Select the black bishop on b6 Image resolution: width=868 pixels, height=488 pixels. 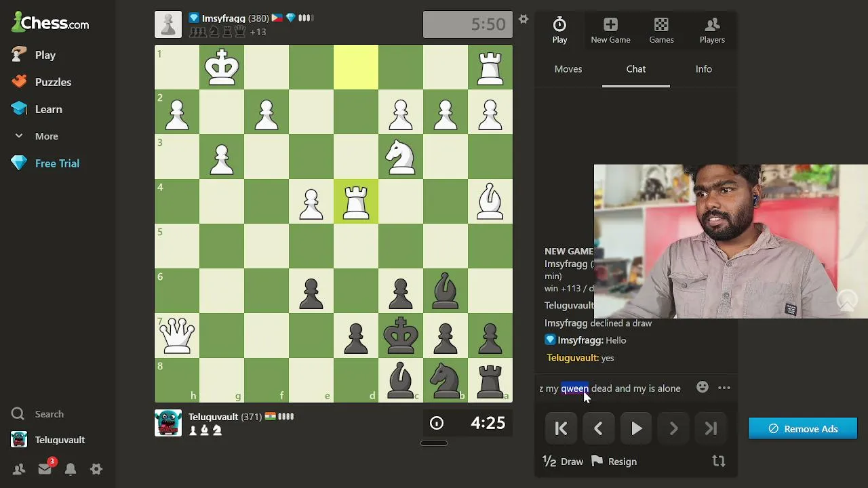446,291
